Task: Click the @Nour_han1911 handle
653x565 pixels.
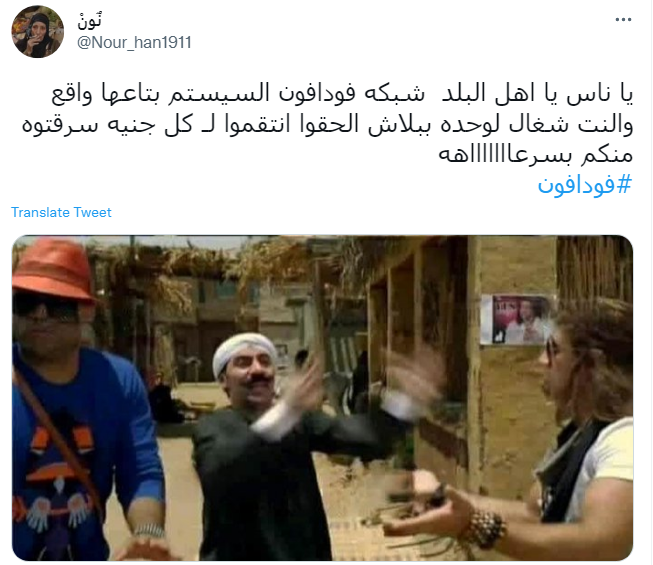Action: (x=134, y=42)
